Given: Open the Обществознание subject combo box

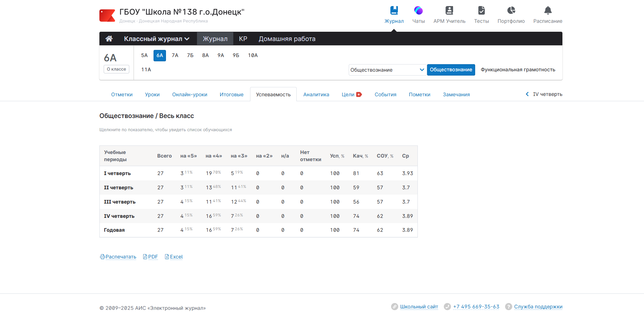Looking at the screenshot, I should 387,70.
